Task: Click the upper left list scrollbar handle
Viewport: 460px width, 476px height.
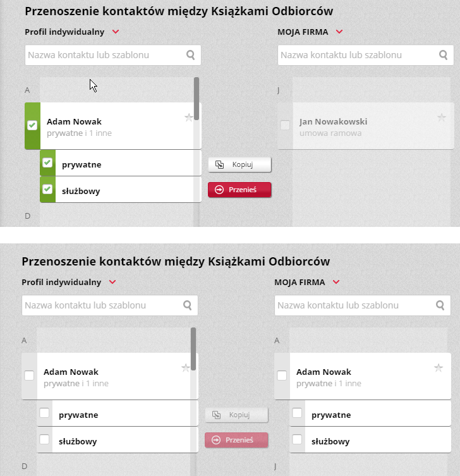Action: tap(197, 99)
